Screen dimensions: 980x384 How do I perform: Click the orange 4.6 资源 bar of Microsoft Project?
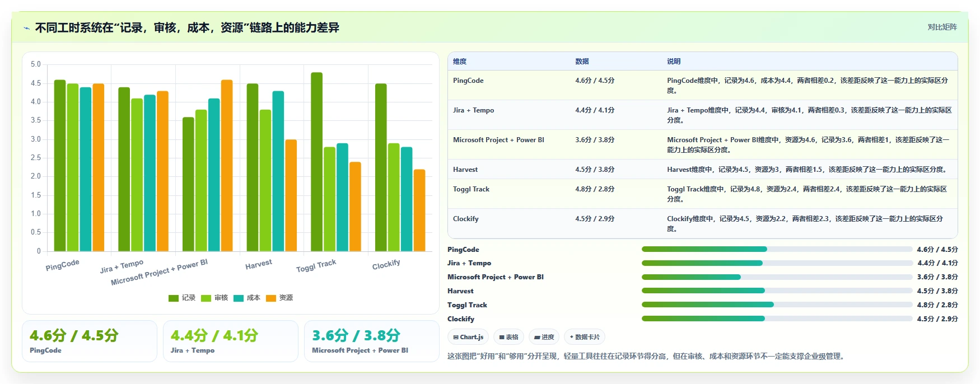coord(227,166)
